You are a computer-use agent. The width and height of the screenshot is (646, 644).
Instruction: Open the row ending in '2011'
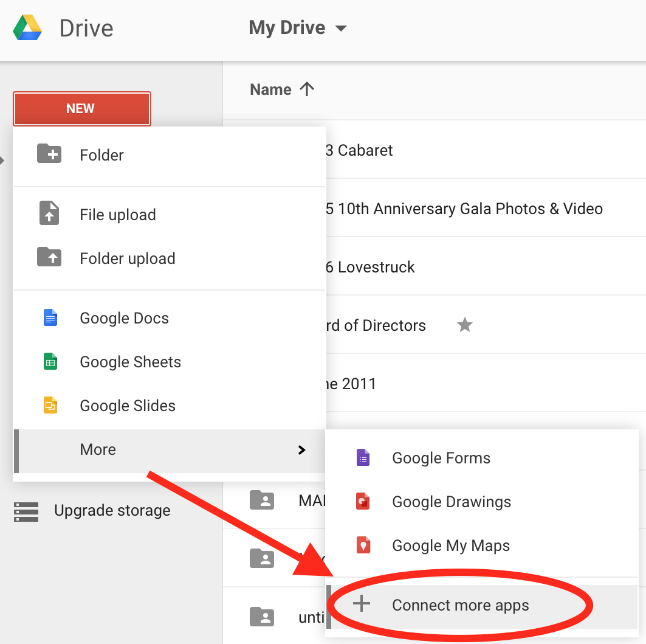[x=486, y=383]
